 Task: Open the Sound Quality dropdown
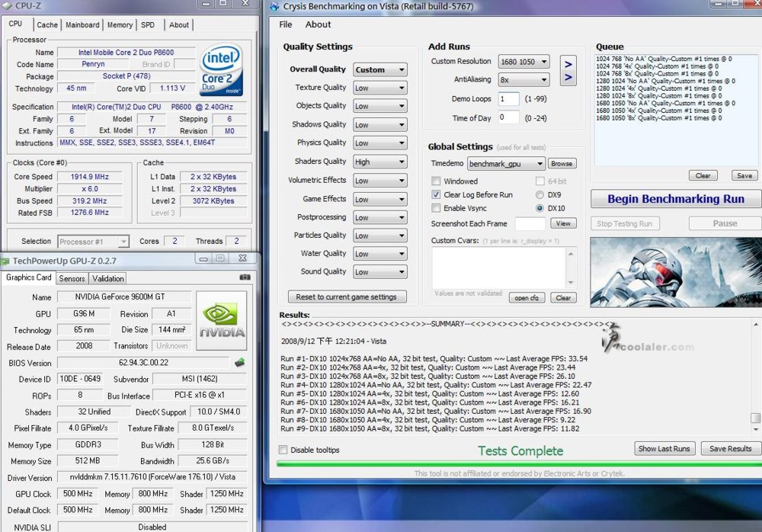pyautogui.click(x=380, y=272)
